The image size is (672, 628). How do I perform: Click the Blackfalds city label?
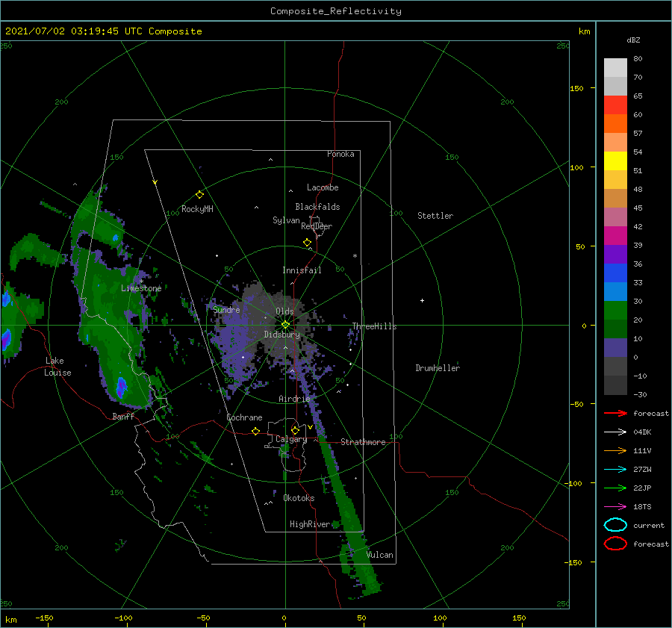(317, 207)
